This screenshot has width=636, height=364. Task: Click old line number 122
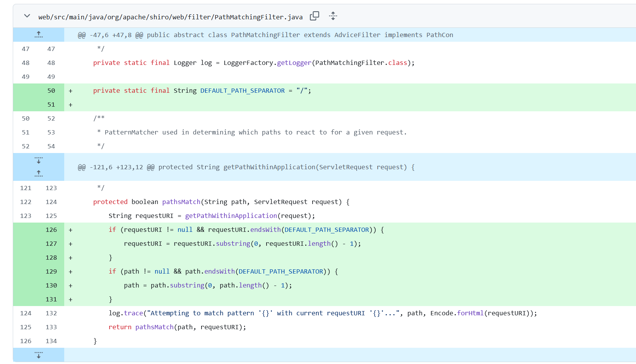click(x=26, y=202)
